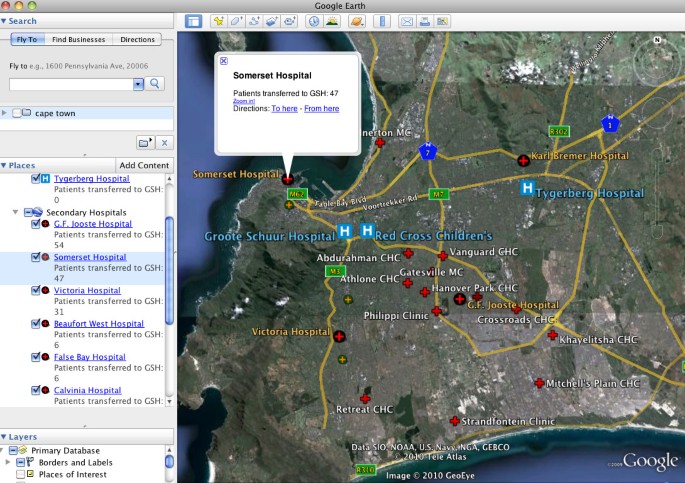The height and width of the screenshot is (483, 685).
Task: Click the Places panel scrollbar thumb
Action: (x=169, y=271)
